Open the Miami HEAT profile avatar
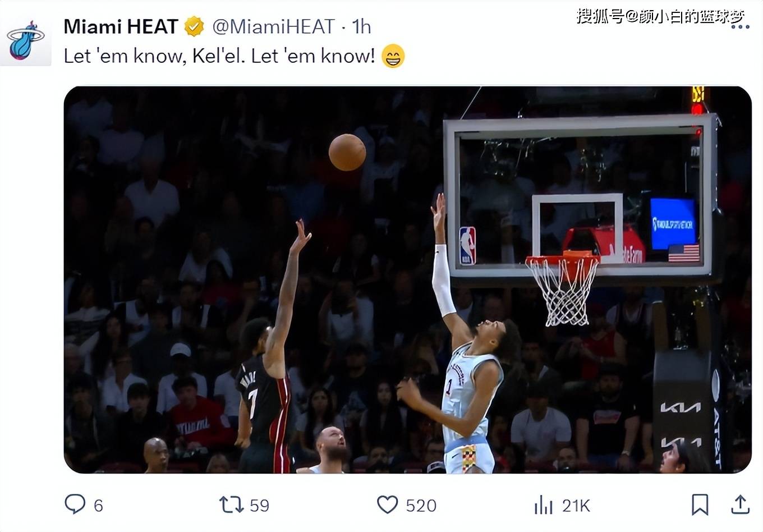Screen dimensions: 763x532 point(26,41)
